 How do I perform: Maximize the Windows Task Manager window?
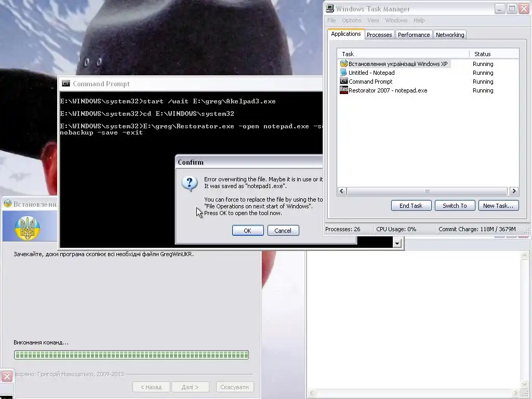tap(512, 8)
